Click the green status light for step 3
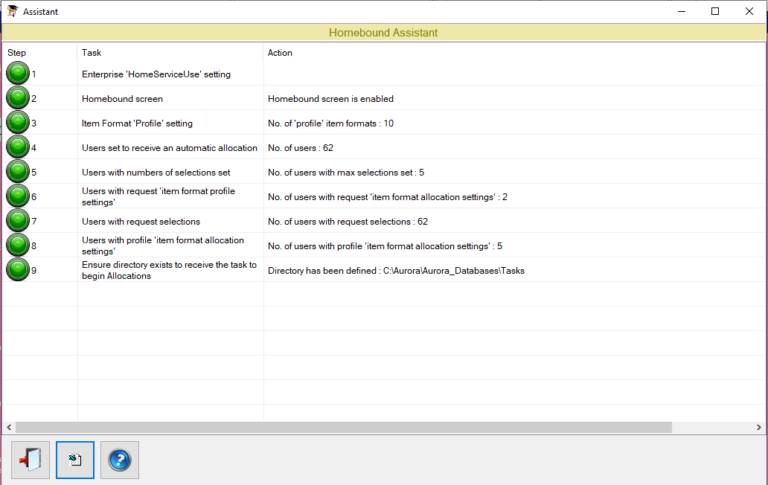Screen dimensions: 768x485 pos(18,122)
